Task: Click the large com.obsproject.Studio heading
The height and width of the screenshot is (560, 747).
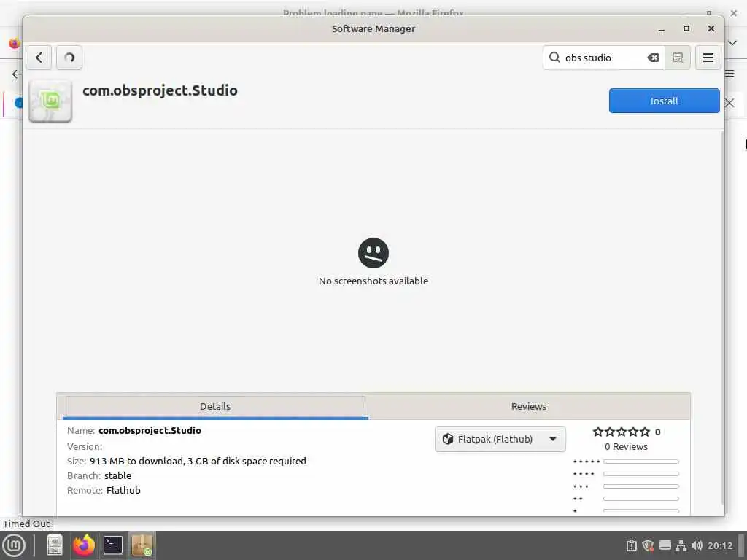Action: pyautogui.click(x=160, y=90)
